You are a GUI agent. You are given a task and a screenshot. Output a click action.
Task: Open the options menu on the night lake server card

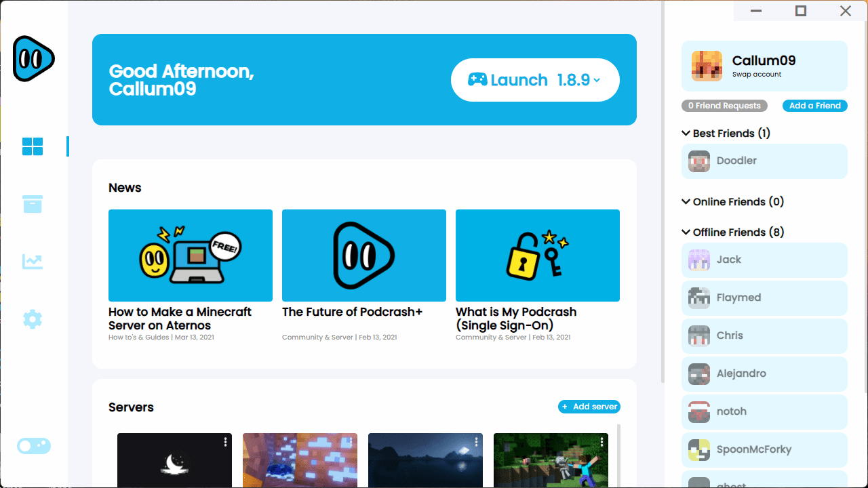476,442
